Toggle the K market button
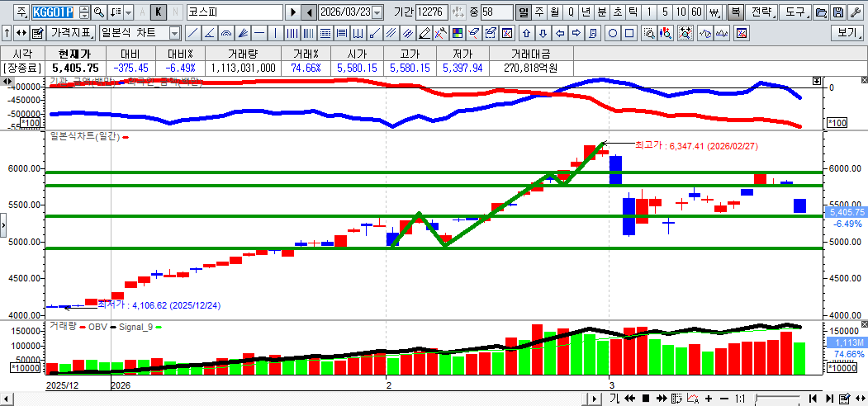This screenshot has width=868, height=406. [x=159, y=12]
